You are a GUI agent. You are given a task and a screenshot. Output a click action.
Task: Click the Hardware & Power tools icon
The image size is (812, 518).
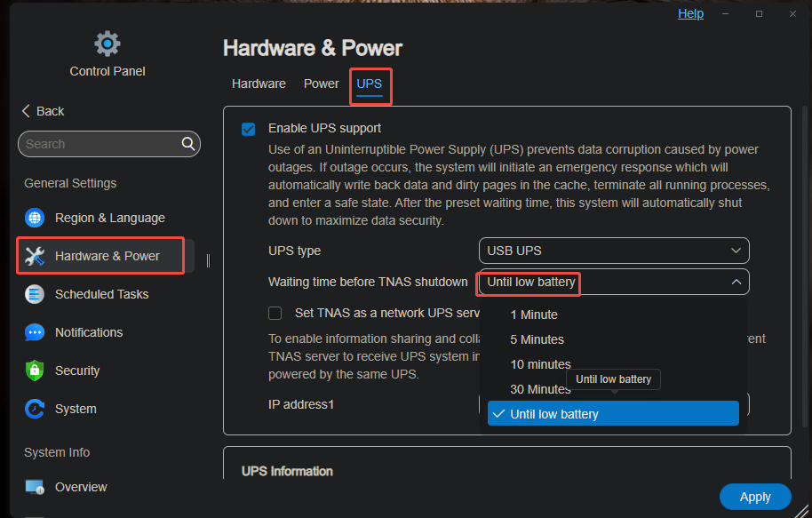click(x=35, y=256)
